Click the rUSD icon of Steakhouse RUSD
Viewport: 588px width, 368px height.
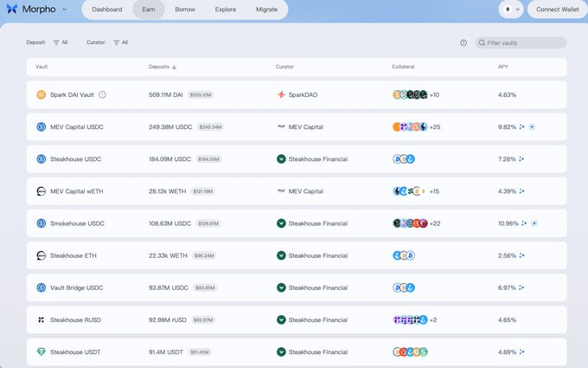[x=41, y=320]
